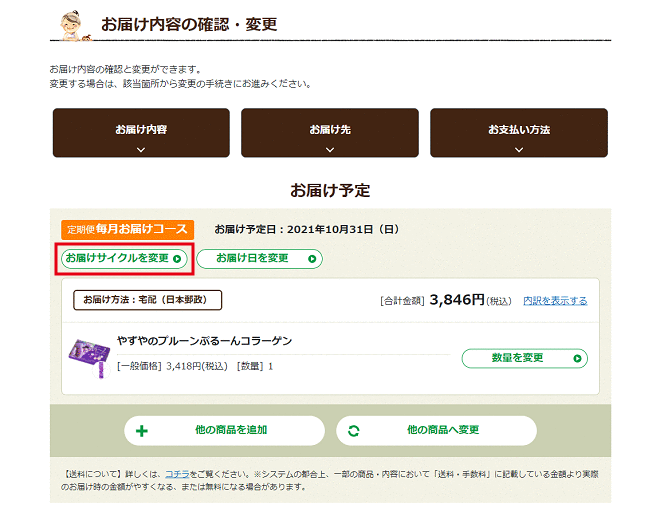The width and height of the screenshot is (660, 516).
Task: Click the refresh icon on 他の商品へ変更
Action: [x=354, y=431]
